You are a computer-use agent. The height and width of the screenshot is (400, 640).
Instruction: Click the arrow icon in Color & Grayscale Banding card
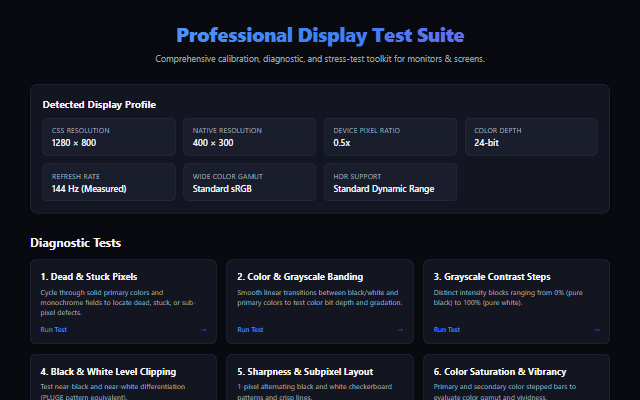click(400, 330)
